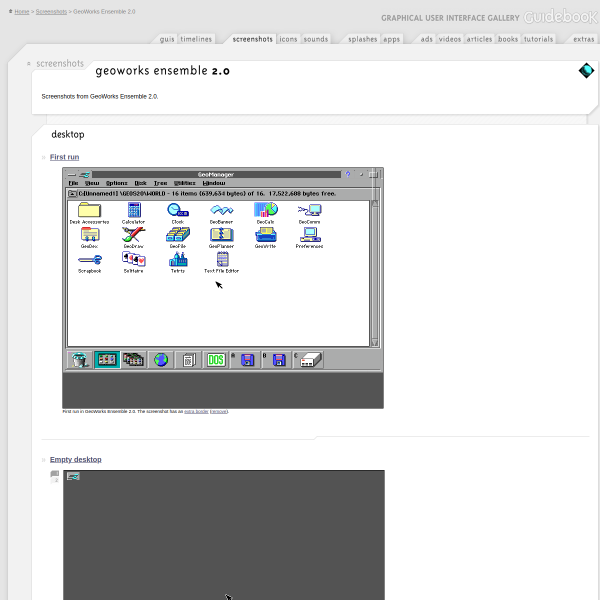Follow the Home breadcrumb link
Image resolution: width=600 pixels, height=600 pixels.
pos(22,12)
